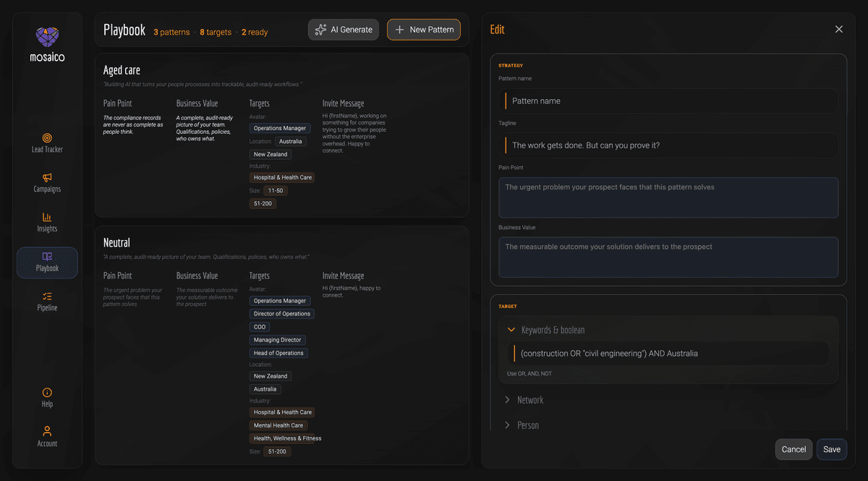868x481 pixels.
Task: Click the 'Use OR, AND, NOT' hint
Action: pos(531,374)
